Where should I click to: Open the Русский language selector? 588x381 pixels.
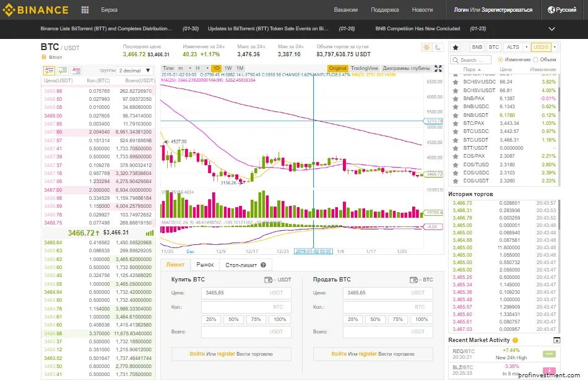click(562, 10)
